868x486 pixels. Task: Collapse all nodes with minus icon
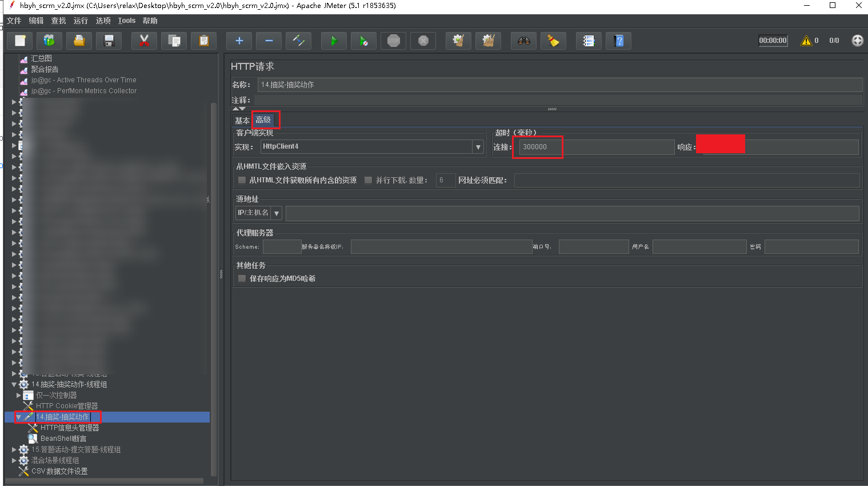pos(269,41)
